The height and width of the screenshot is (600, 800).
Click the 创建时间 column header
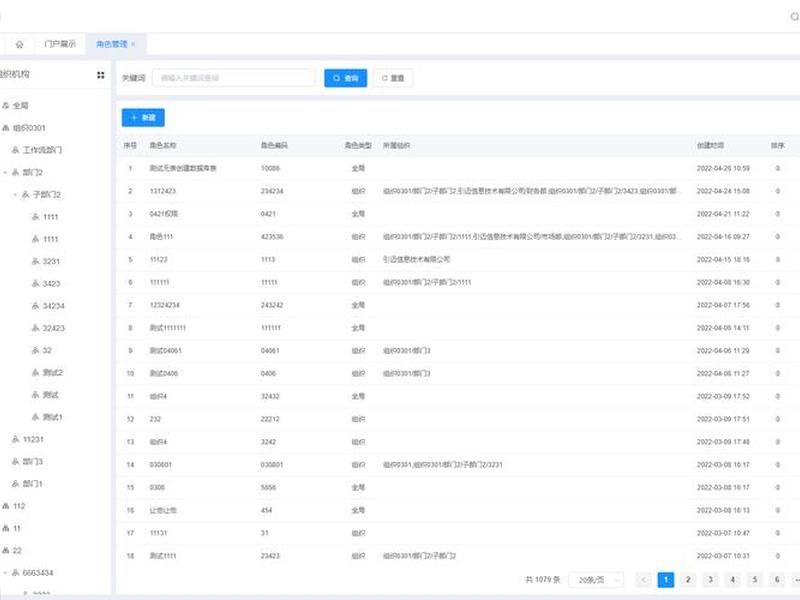(x=710, y=145)
